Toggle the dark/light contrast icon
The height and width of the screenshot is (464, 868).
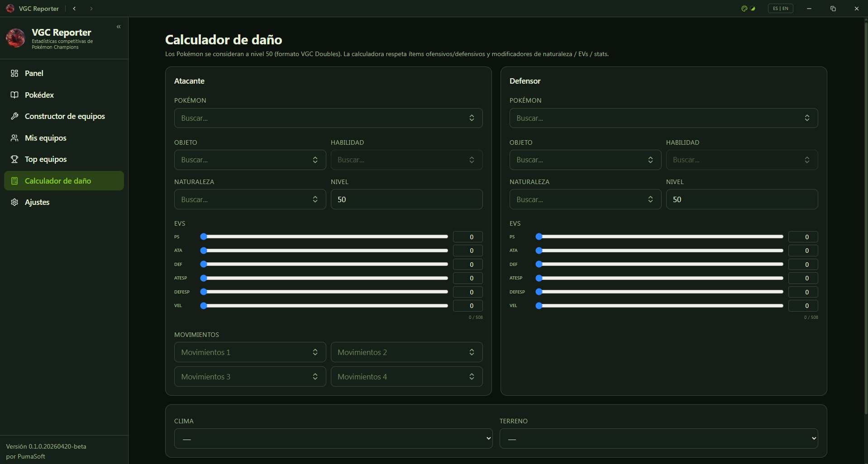753,9
